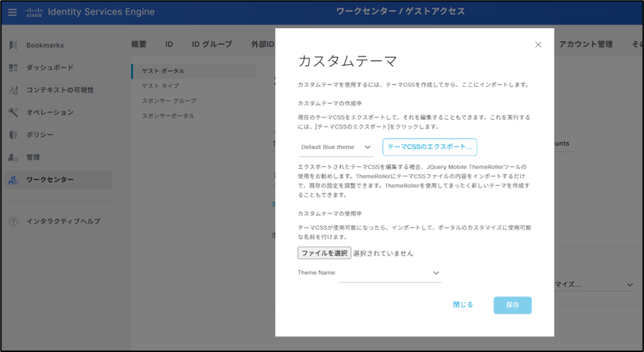Switch to the 概要 tab

click(139, 45)
